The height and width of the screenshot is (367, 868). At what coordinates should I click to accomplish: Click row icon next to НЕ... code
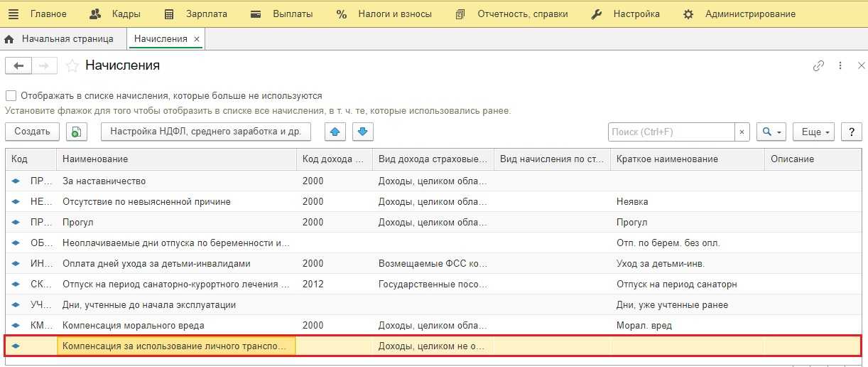(16, 202)
